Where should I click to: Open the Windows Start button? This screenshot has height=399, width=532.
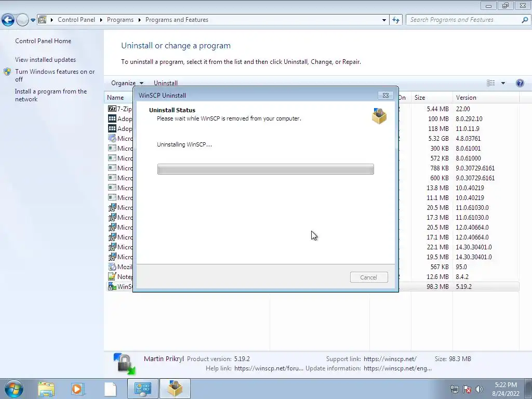[14, 389]
